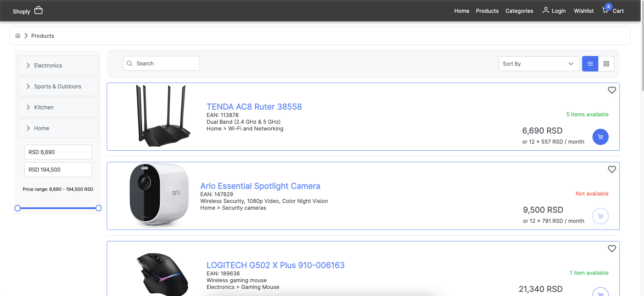Open Arlo Essential Spotlight Camera product link
The image size is (644, 296).
pos(260,186)
